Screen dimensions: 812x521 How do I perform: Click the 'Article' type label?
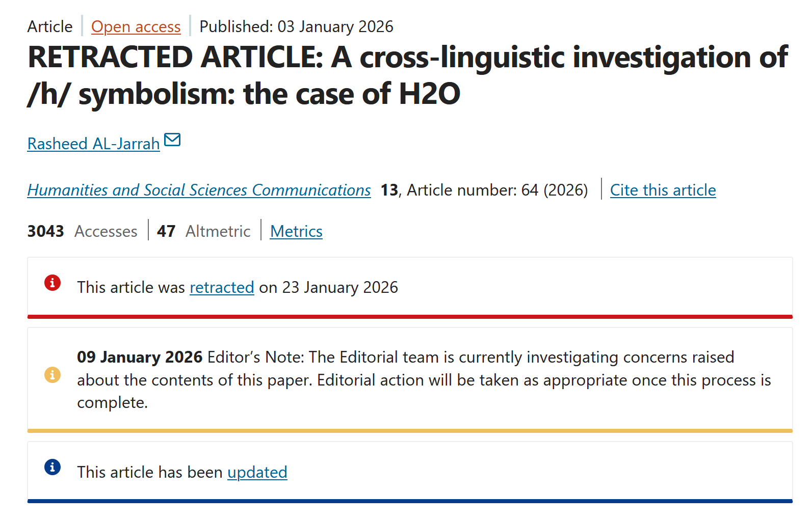(x=50, y=26)
